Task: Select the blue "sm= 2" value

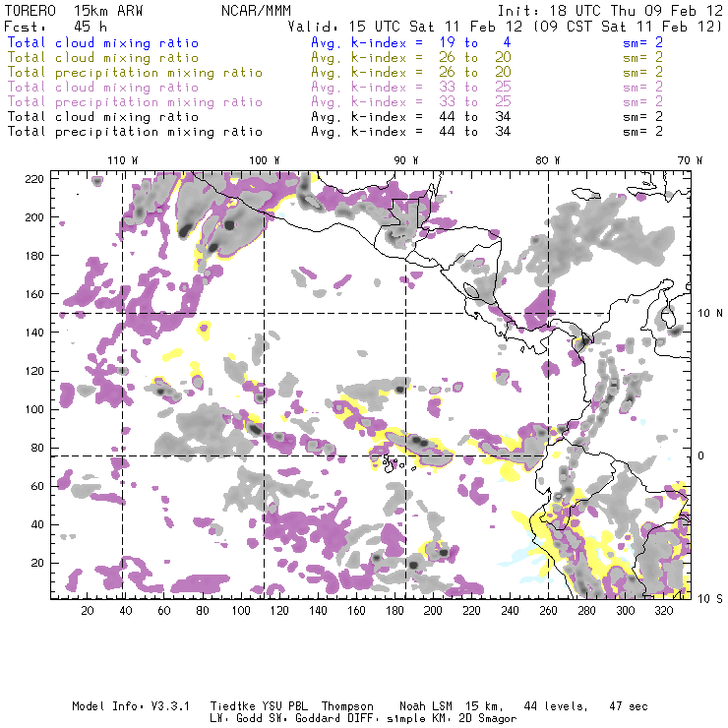Action: [x=642, y=42]
